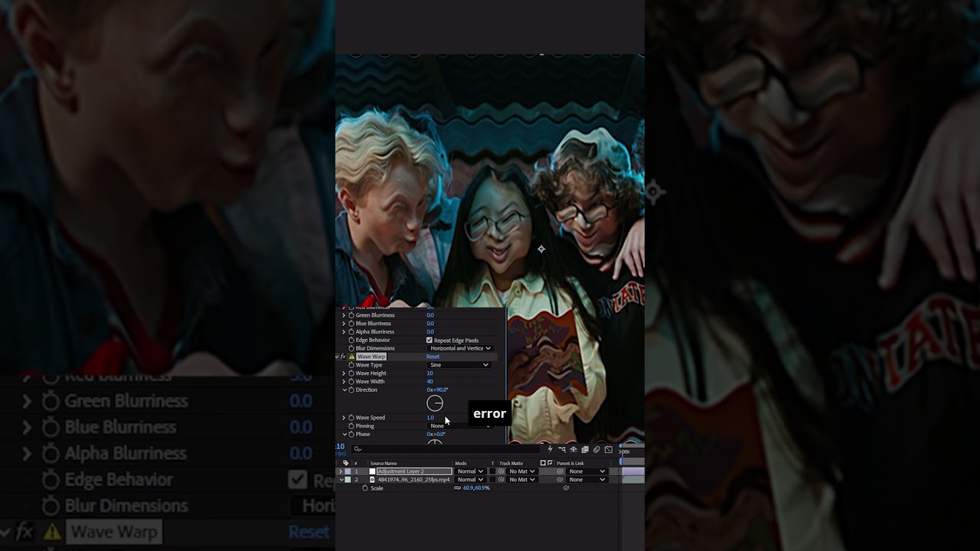980x551 pixels.
Task: Click the Track Matte column header
Action: point(511,463)
